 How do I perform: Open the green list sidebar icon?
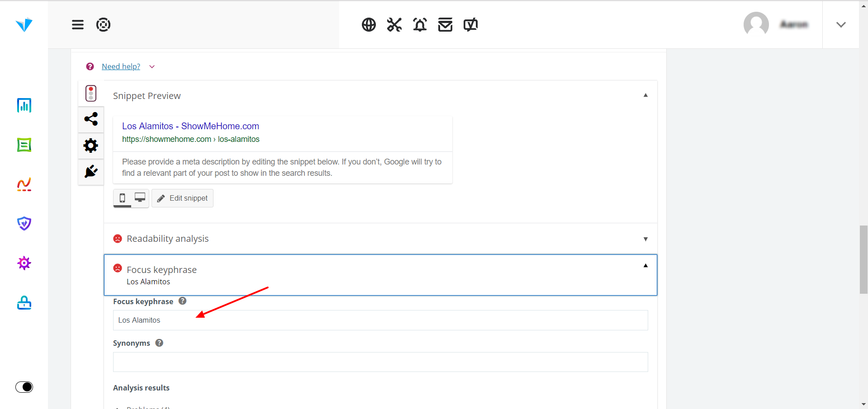(24, 145)
